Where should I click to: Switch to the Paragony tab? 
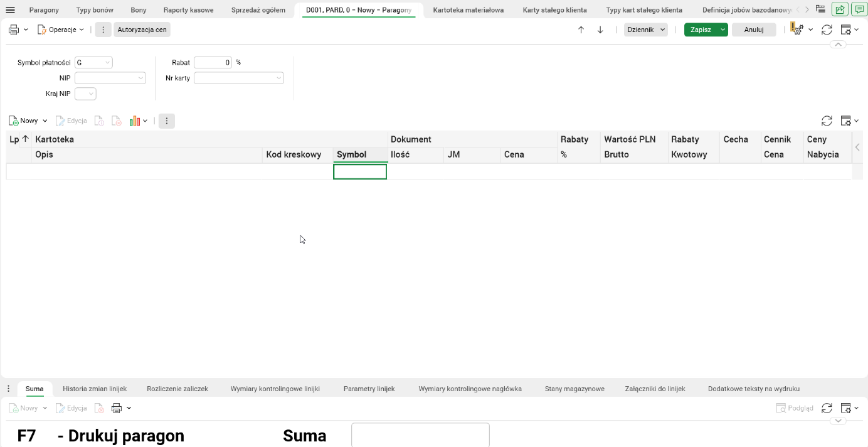point(44,10)
